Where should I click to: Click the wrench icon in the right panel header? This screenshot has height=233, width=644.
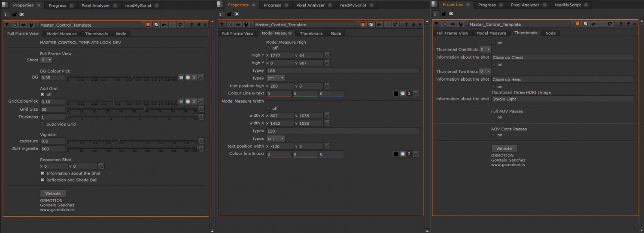pos(460,24)
